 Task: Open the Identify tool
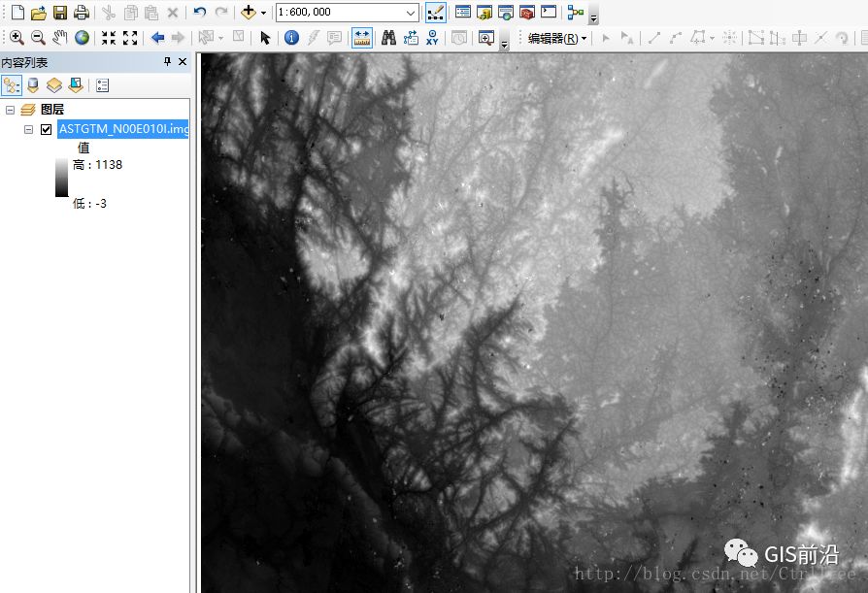point(289,38)
